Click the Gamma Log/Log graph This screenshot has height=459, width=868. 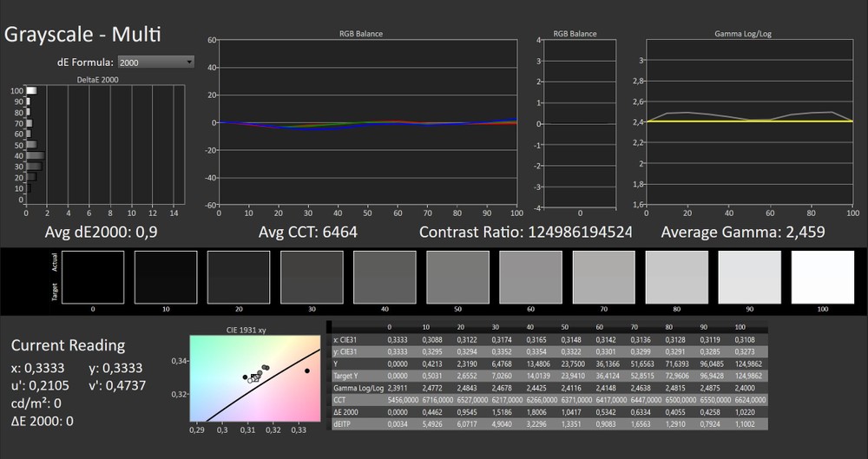(x=750, y=121)
